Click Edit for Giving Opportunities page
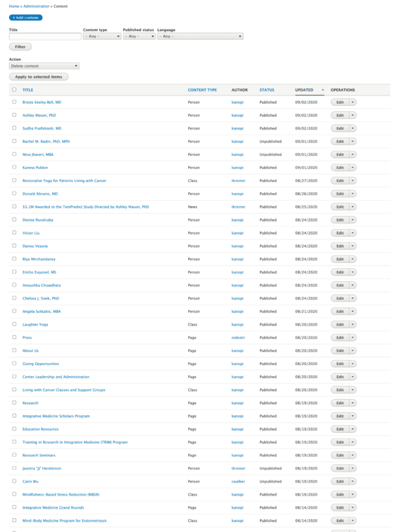The height and width of the screenshot is (532, 399). click(340, 364)
